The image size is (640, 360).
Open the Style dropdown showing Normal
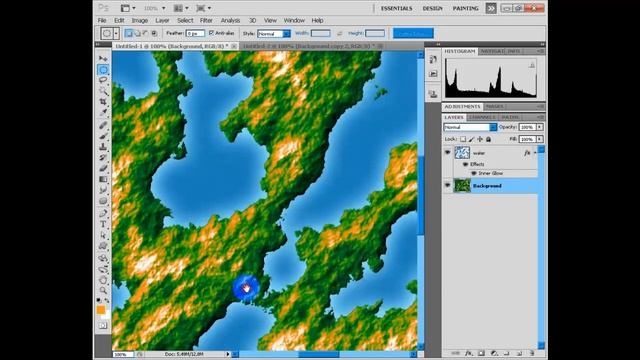pyautogui.click(x=273, y=33)
